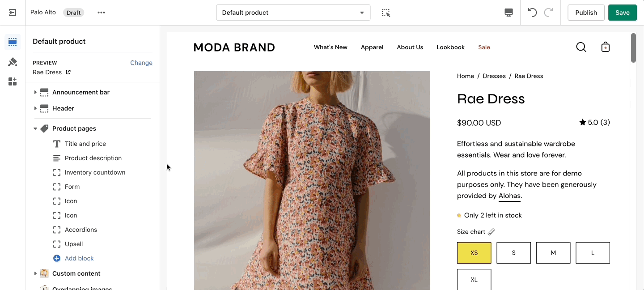
Task: Click the exit editor icon
Action: pos(13,13)
